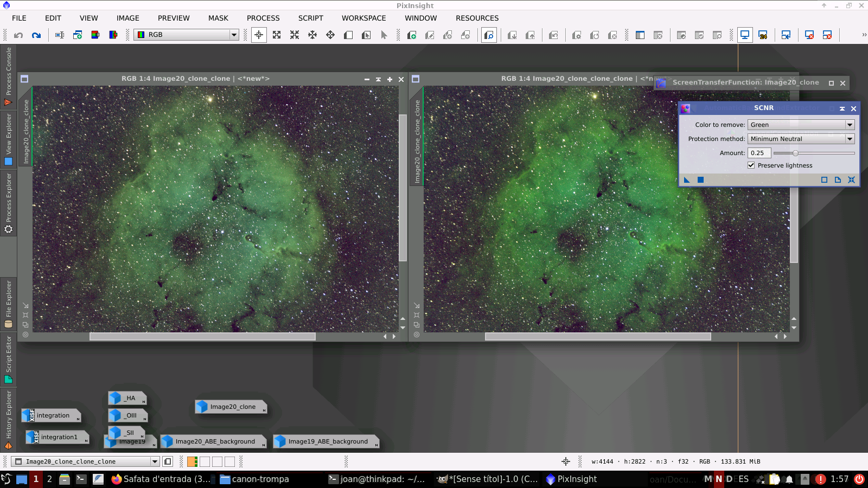Apply SCNR with the blue square button

(x=700, y=180)
